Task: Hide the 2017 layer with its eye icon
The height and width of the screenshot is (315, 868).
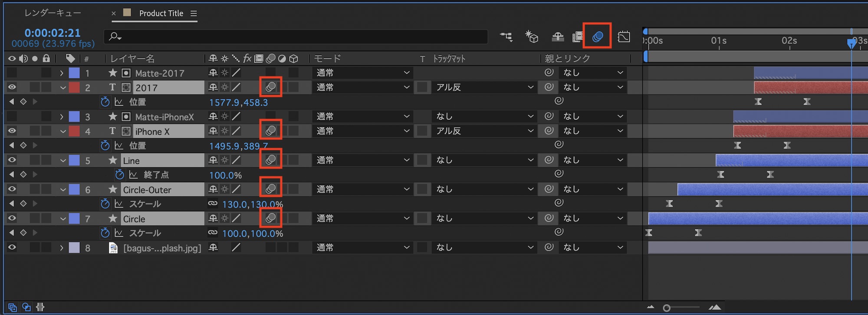Action: tap(12, 87)
